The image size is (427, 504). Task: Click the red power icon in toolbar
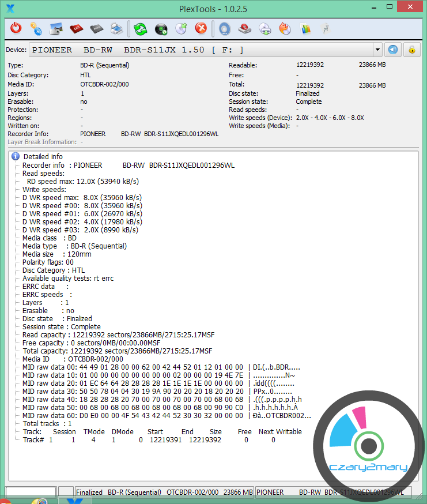(16, 28)
